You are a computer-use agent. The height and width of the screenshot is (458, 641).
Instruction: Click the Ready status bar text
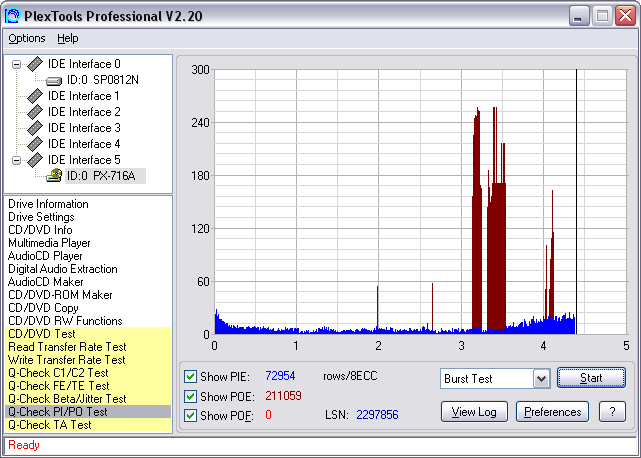click(x=24, y=445)
